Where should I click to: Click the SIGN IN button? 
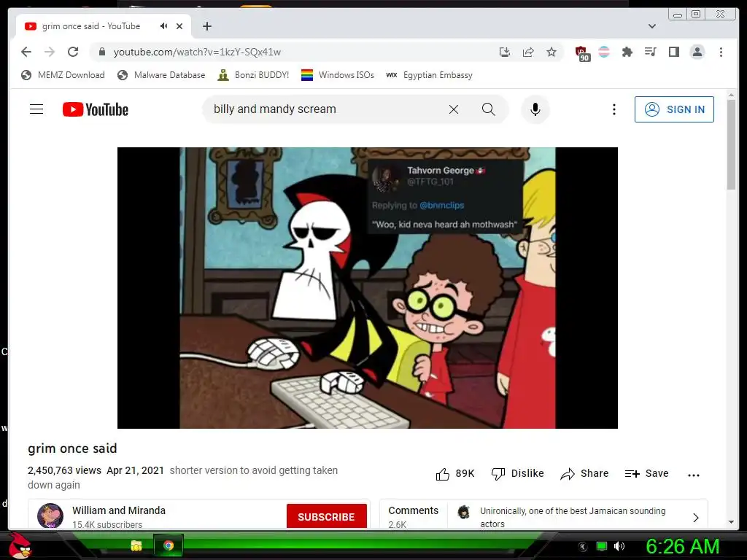674,109
